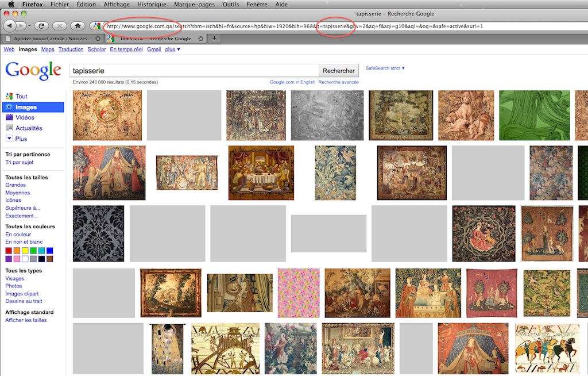The image size is (588, 376).
Task: Open the Apple menu
Action: 11,4
